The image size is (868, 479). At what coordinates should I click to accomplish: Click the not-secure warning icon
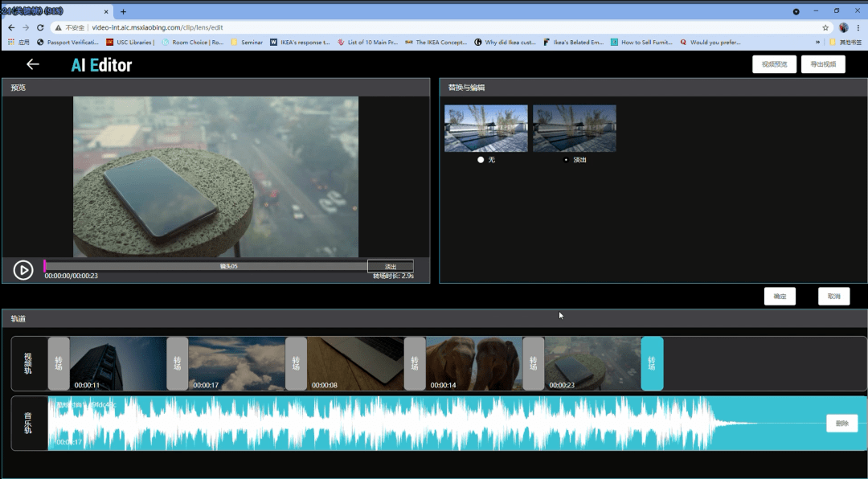tap(58, 27)
